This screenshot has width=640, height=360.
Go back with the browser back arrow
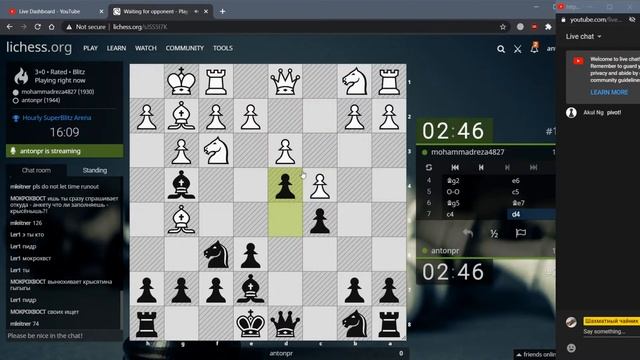10,27
